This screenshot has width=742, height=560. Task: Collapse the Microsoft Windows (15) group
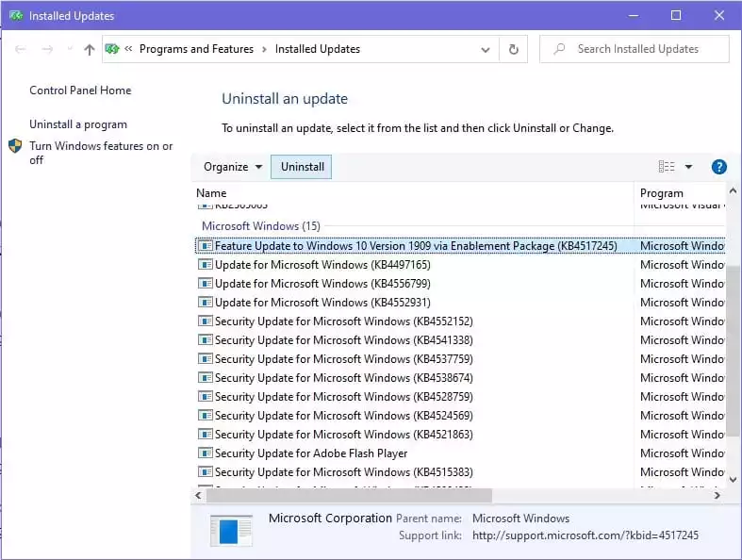point(261,226)
